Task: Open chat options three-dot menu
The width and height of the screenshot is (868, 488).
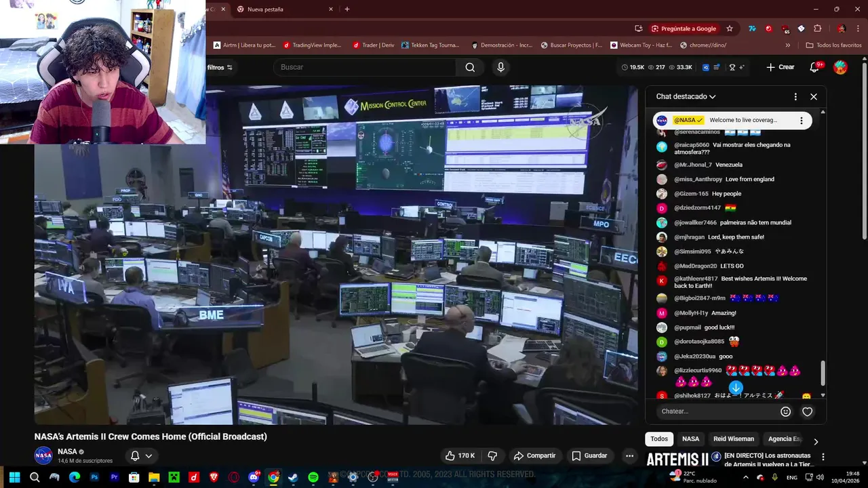Action: tap(795, 97)
